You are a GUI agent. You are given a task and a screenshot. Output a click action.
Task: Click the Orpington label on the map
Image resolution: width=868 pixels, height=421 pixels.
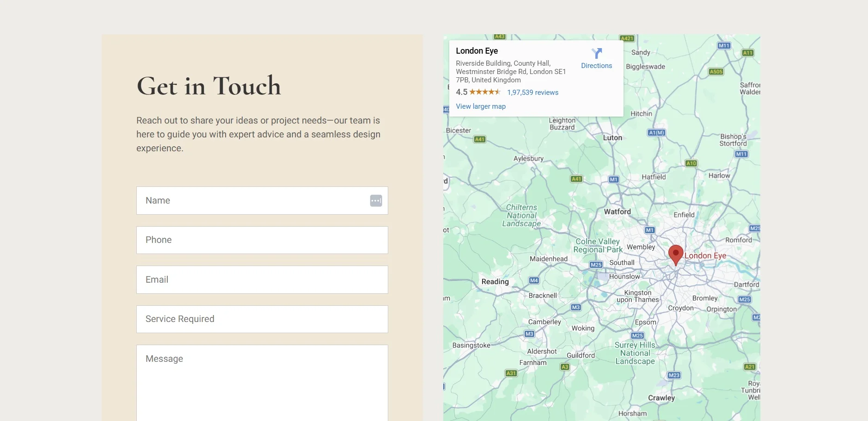(x=721, y=310)
